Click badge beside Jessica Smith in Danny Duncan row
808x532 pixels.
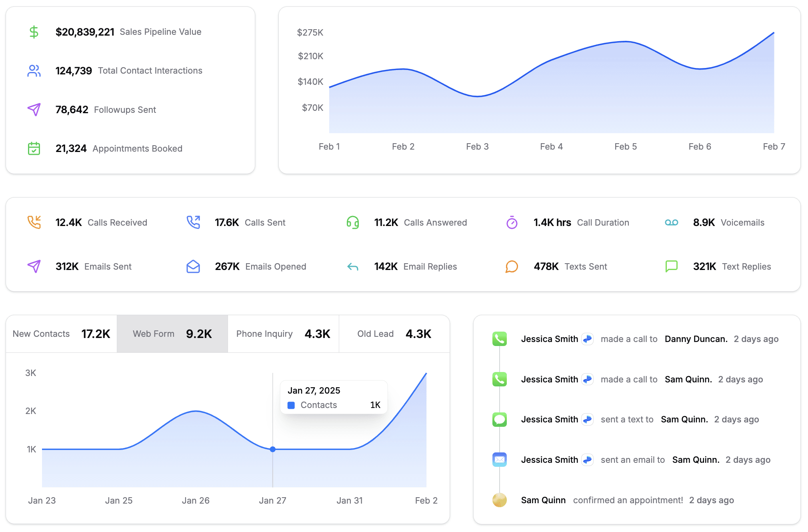tap(587, 339)
